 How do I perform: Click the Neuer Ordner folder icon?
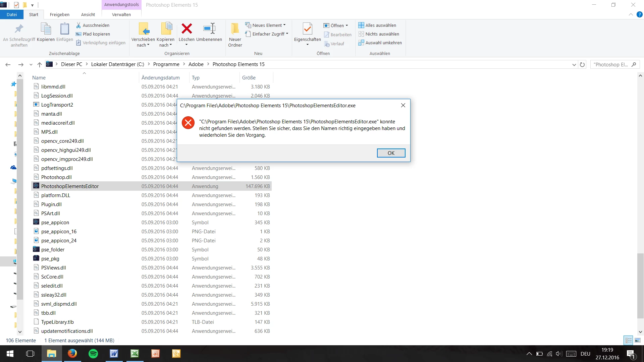pos(235,29)
